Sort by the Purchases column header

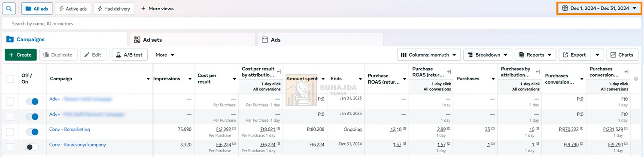pos(475,79)
